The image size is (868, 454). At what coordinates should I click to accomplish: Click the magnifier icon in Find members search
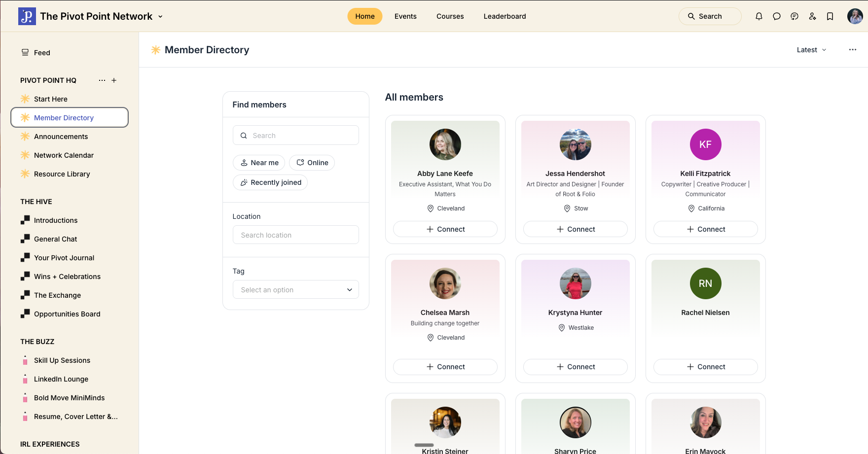click(244, 136)
